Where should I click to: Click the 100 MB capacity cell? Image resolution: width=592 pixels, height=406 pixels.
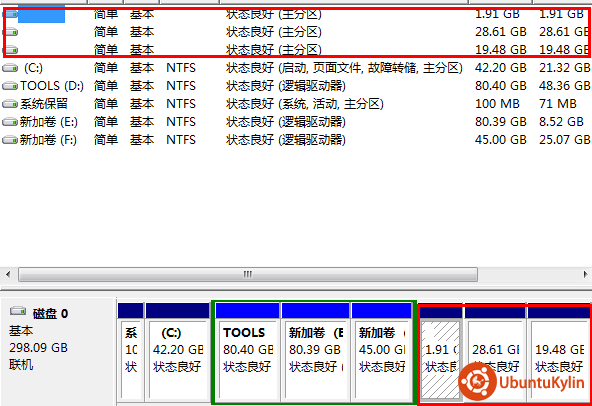click(x=497, y=104)
